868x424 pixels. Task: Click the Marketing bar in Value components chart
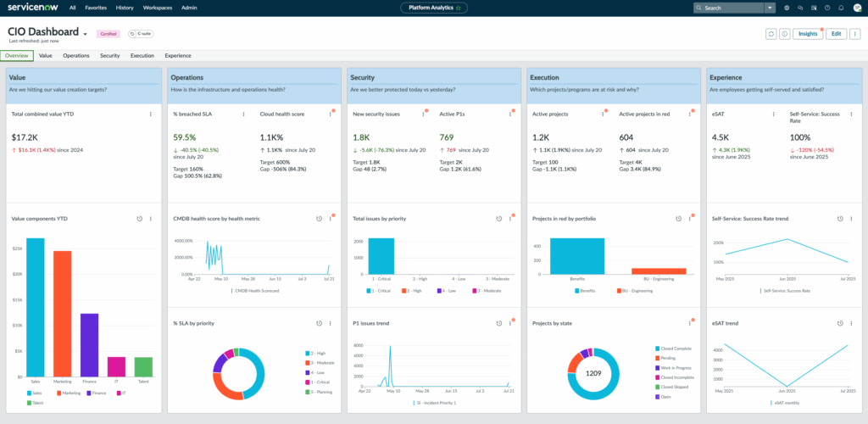coord(62,313)
